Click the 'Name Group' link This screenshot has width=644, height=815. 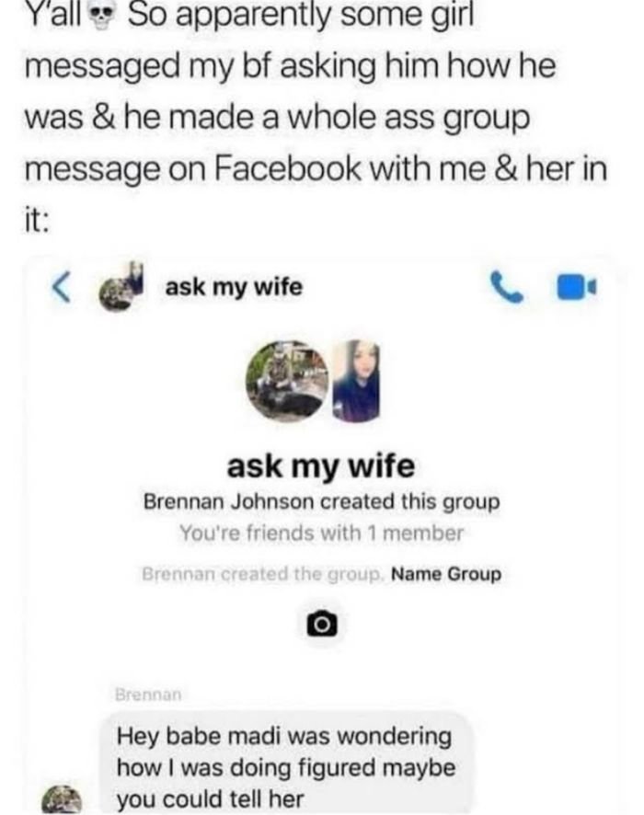446,574
